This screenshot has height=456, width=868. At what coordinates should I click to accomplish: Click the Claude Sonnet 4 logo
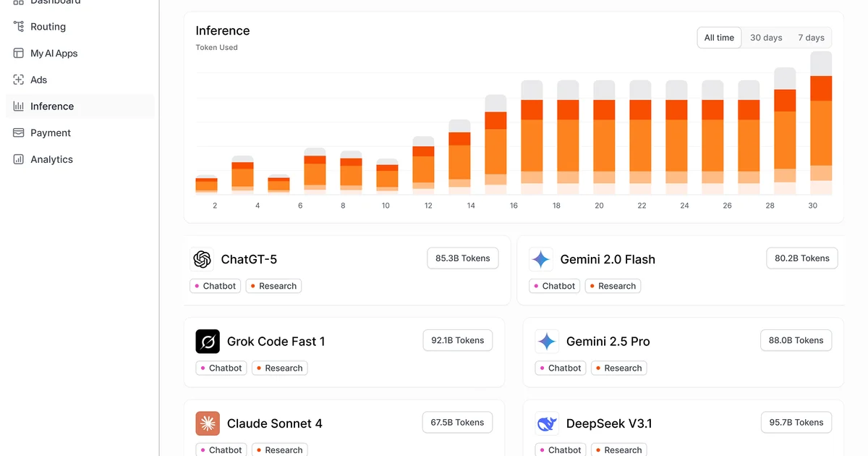(208, 423)
